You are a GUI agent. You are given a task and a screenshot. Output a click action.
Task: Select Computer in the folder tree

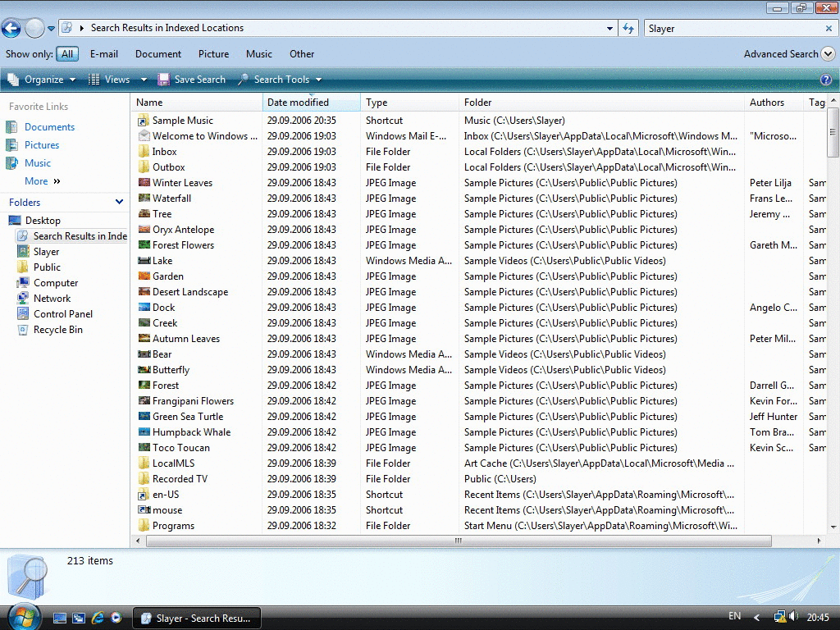coord(56,282)
